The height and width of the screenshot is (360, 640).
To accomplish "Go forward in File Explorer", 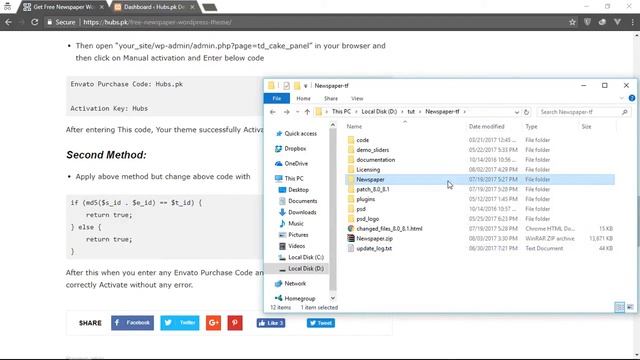I will (x=286, y=112).
